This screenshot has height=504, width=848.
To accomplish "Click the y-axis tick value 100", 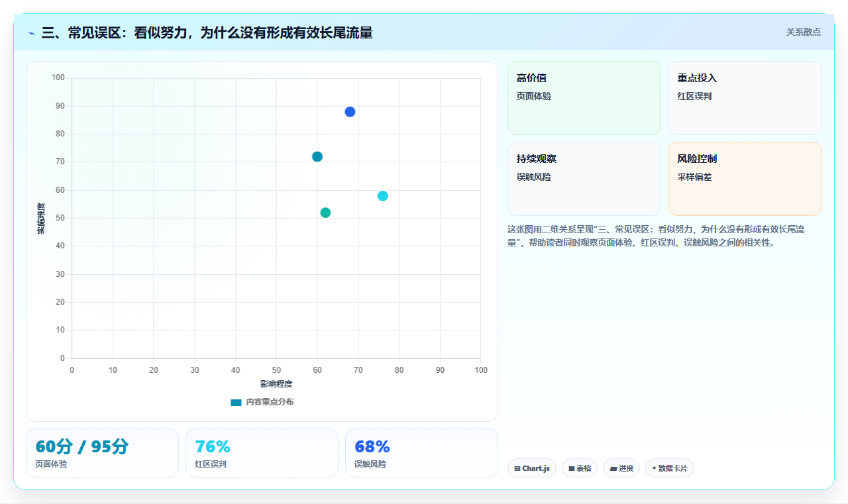I will (58, 78).
